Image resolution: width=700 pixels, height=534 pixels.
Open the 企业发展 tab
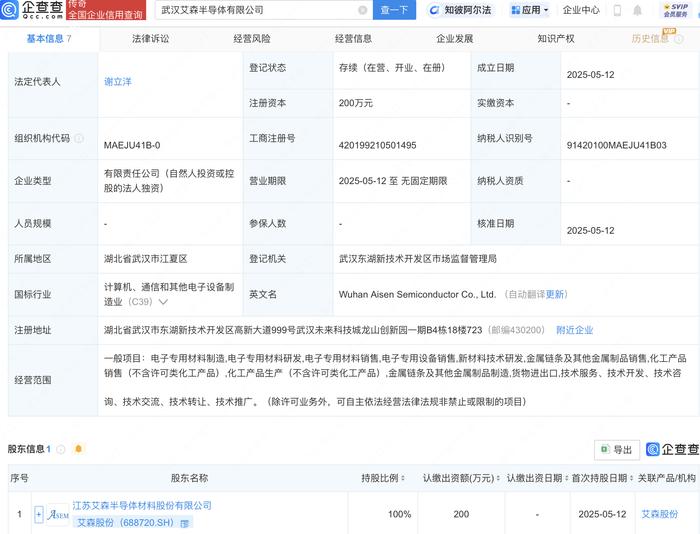(x=454, y=39)
